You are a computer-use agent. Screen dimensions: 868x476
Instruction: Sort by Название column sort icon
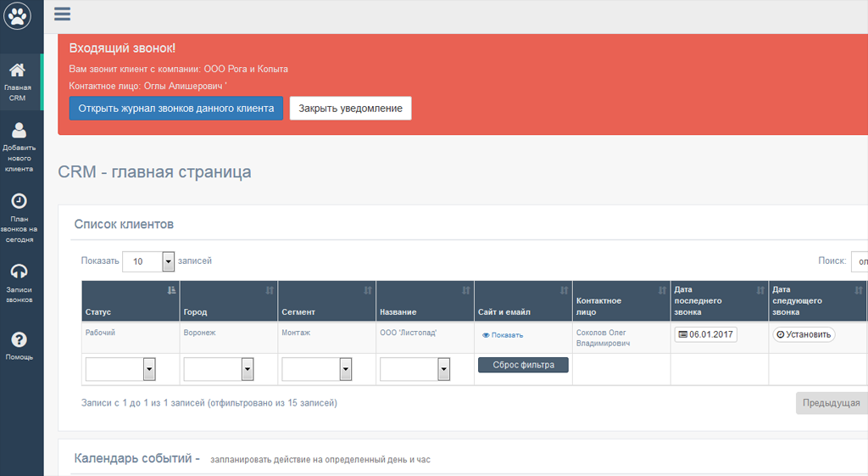[x=466, y=290]
